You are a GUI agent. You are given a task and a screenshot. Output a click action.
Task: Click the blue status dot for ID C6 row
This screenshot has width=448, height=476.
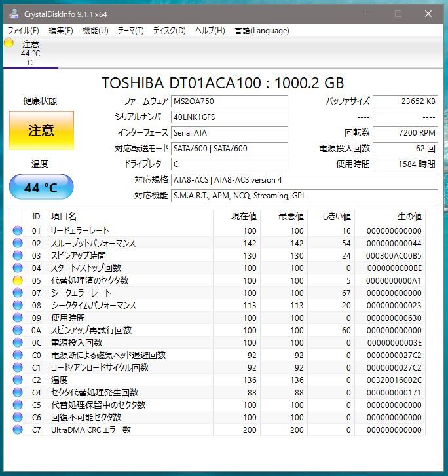point(18,418)
